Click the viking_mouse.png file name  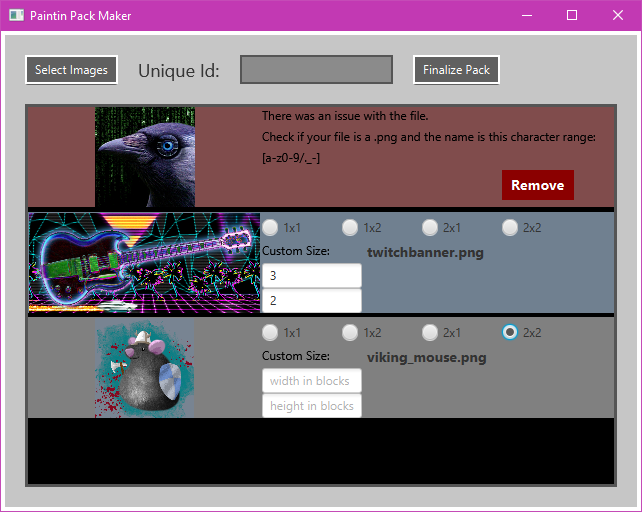pos(427,358)
